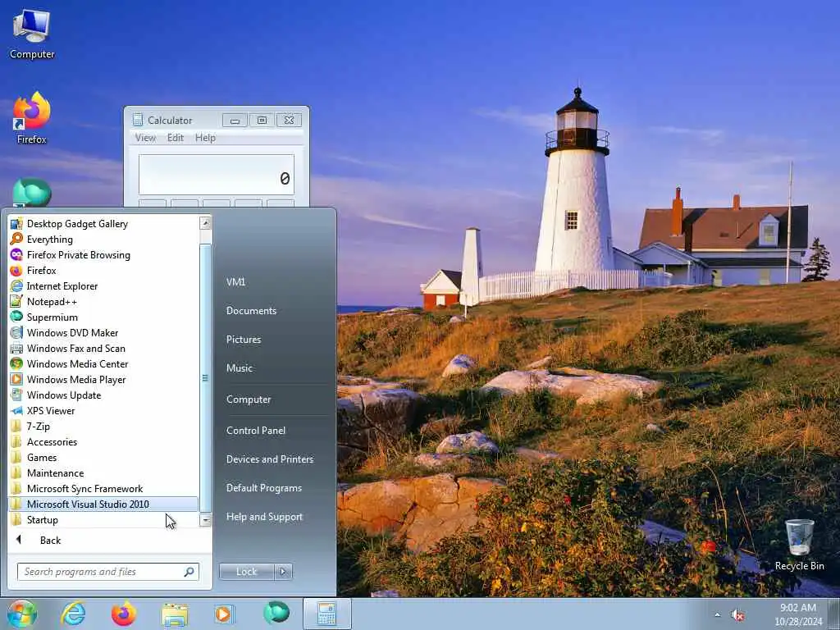This screenshot has height=630, width=840.
Task: Open Help and Support
Action: (x=265, y=517)
